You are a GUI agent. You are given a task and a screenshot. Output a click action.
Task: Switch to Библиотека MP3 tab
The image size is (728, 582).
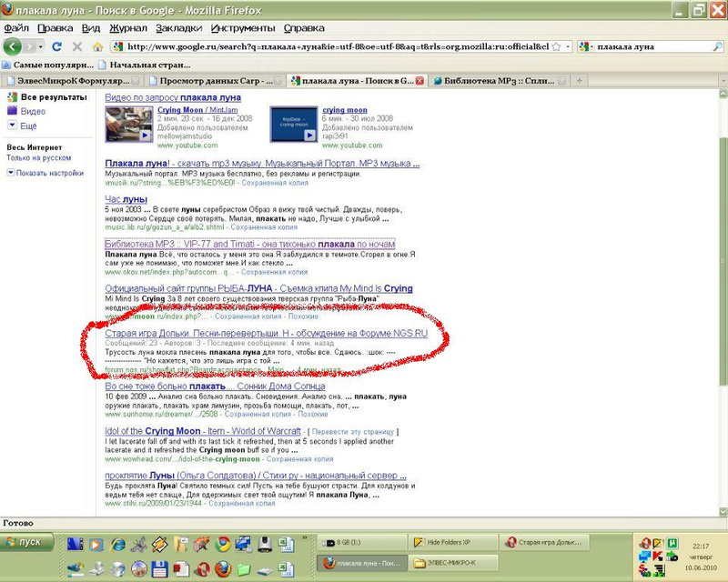499,80
